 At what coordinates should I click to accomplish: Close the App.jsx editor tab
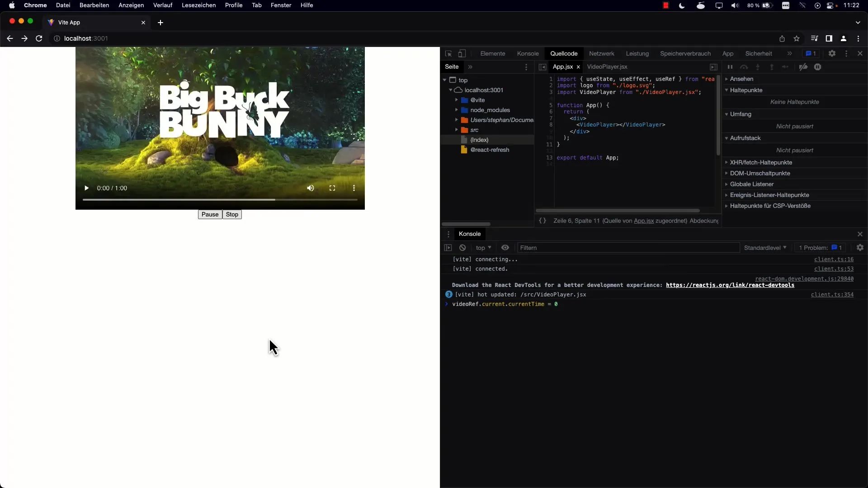(578, 67)
